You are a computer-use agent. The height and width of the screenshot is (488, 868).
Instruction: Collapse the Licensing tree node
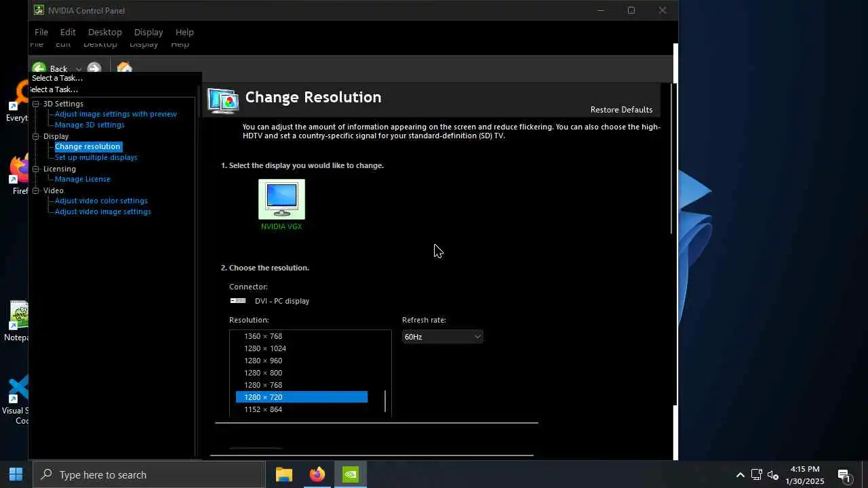[36, 169]
